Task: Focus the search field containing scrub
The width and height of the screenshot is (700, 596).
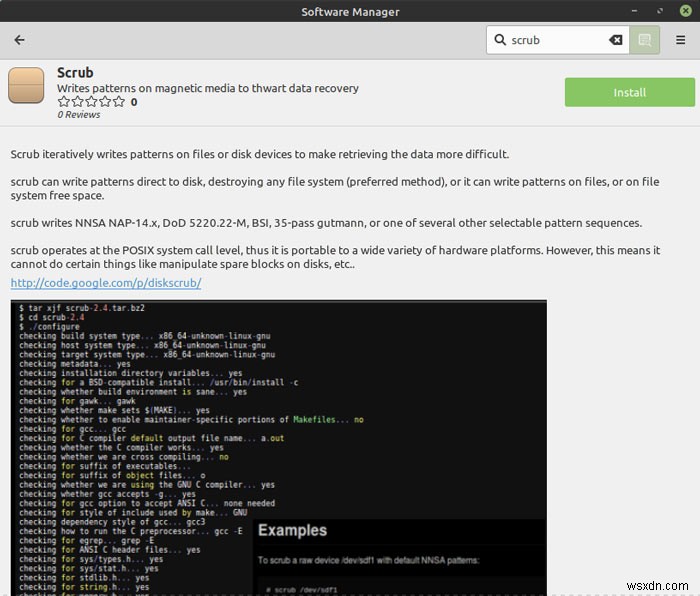Action: (x=558, y=40)
